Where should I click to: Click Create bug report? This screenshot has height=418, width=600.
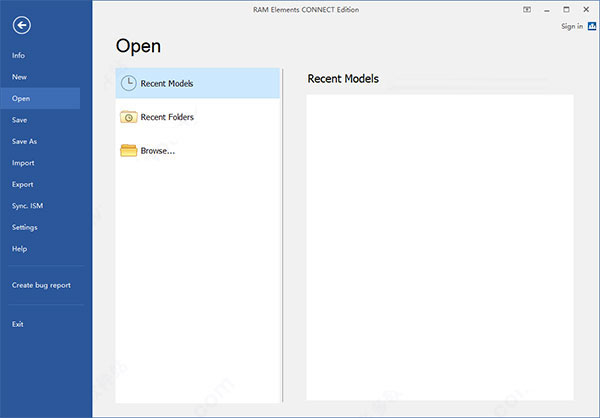(41, 285)
